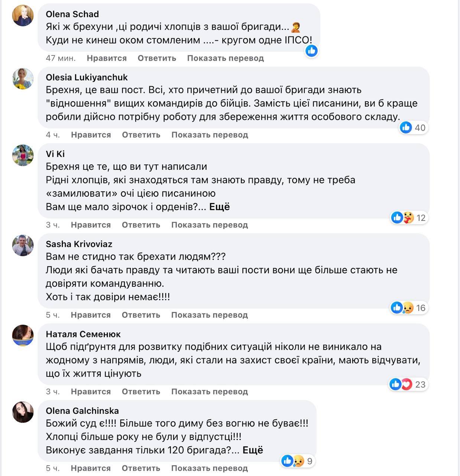This screenshot has width=460, height=476.
Task: Show translation of Olena Schad's comment
Action: pos(225,58)
